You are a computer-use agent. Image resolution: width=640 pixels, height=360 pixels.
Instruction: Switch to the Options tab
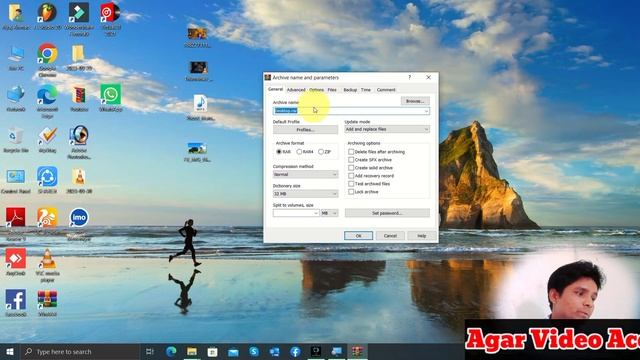316,90
